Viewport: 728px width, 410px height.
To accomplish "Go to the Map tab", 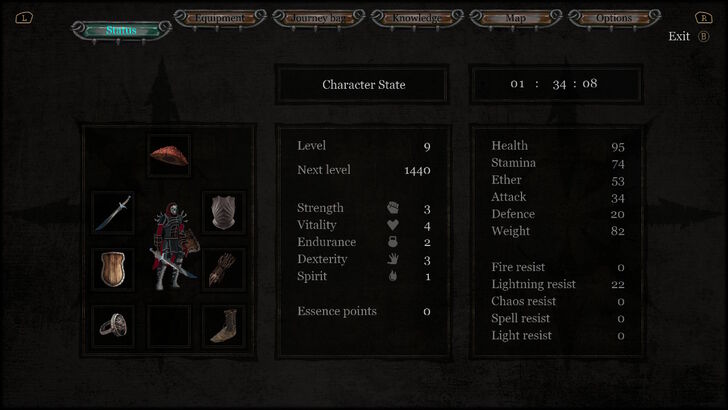I will click(515, 18).
